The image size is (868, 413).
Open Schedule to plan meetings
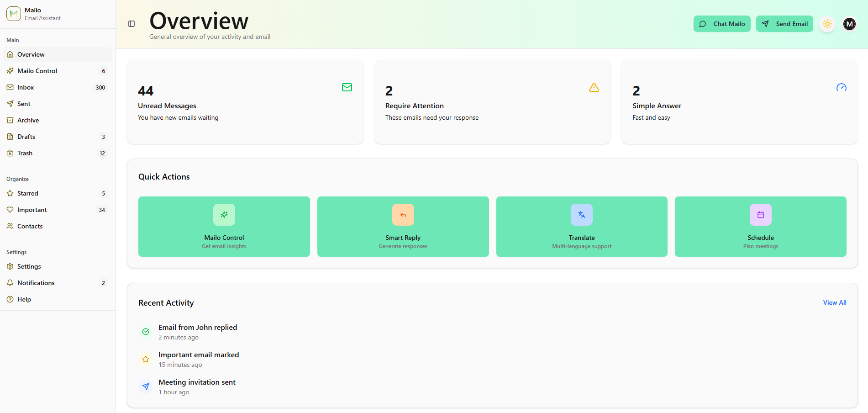760,227
